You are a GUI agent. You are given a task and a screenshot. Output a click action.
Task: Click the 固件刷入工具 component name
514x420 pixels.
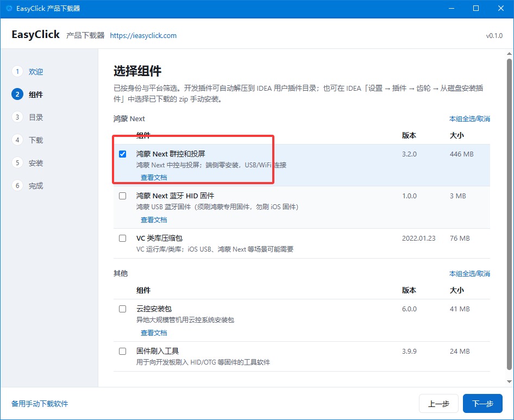pyautogui.click(x=158, y=351)
